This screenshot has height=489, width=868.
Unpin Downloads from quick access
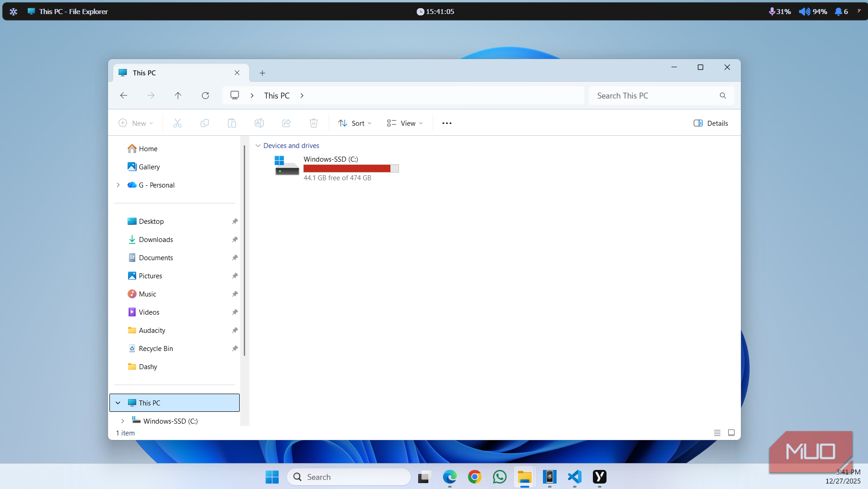[x=235, y=240]
